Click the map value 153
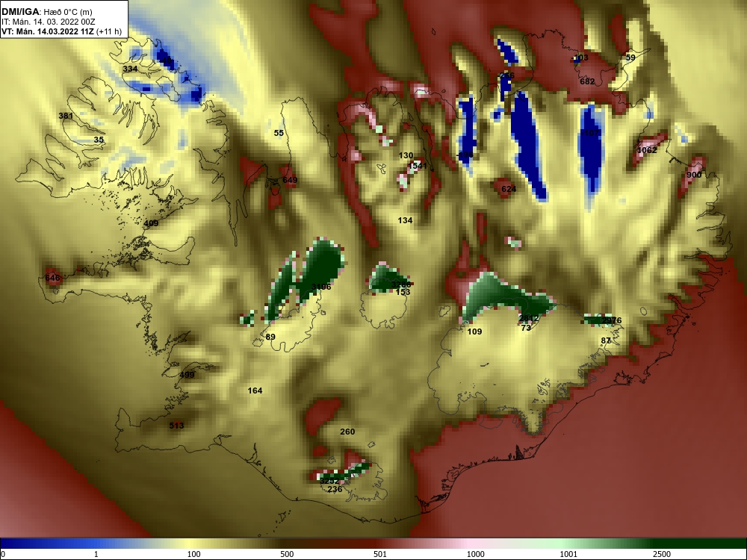Screen dimensions: 747x560 click(x=403, y=292)
